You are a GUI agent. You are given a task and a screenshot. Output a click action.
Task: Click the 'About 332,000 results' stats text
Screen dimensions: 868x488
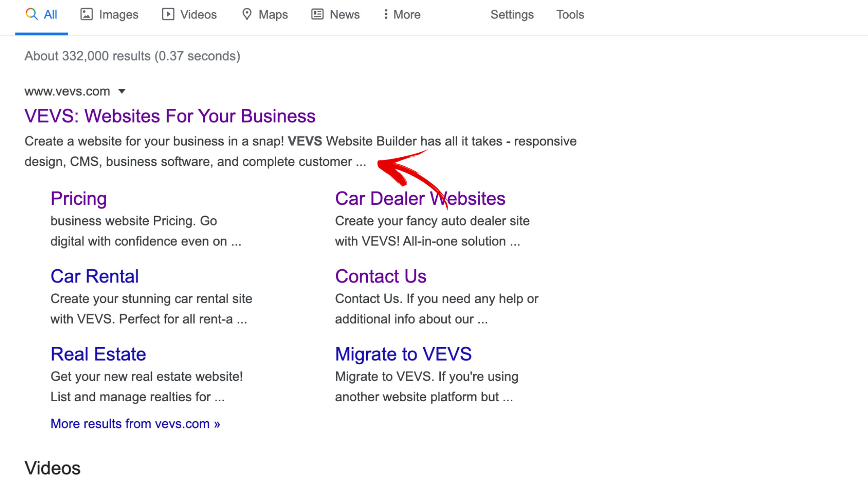(x=132, y=56)
